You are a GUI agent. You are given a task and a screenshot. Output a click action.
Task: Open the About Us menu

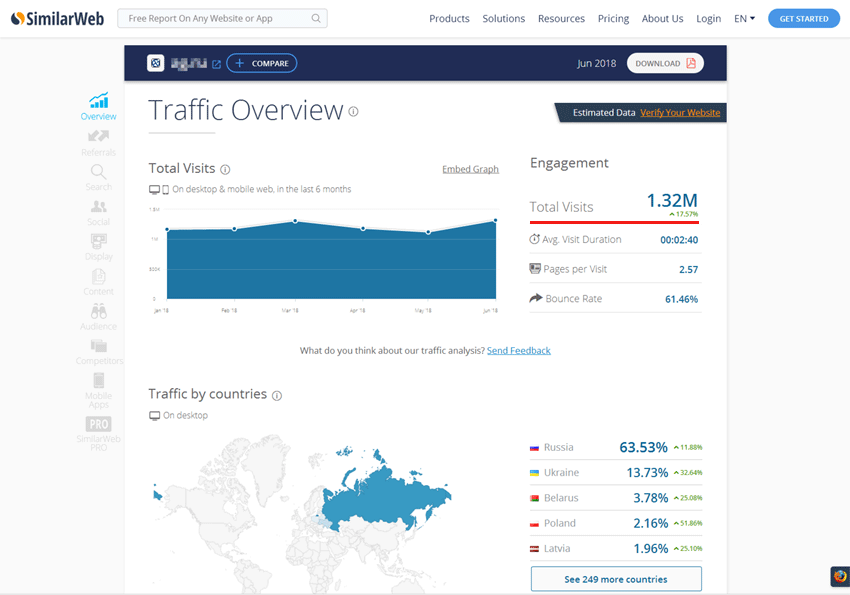pos(662,18)
